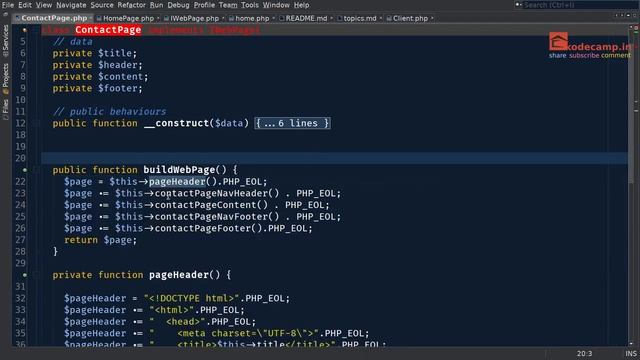Click contactPageNavHeader on line 23

(x=211, y=193)
